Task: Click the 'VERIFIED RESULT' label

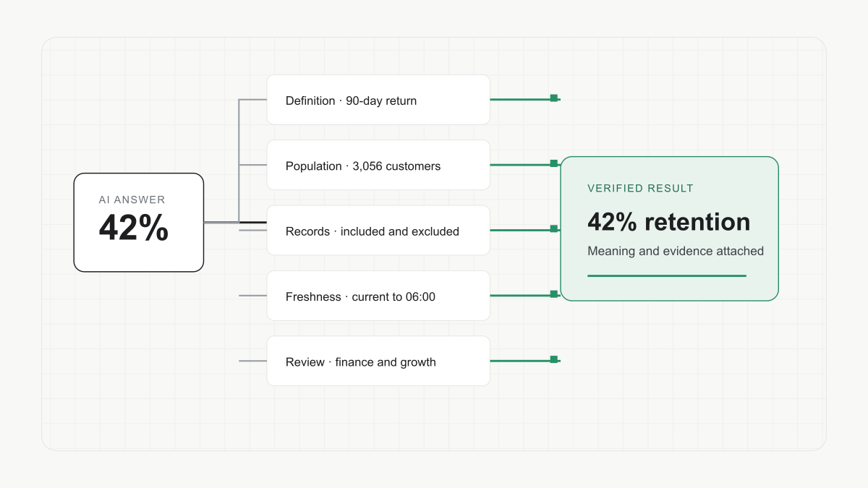Action: click(x=641, y=189)
